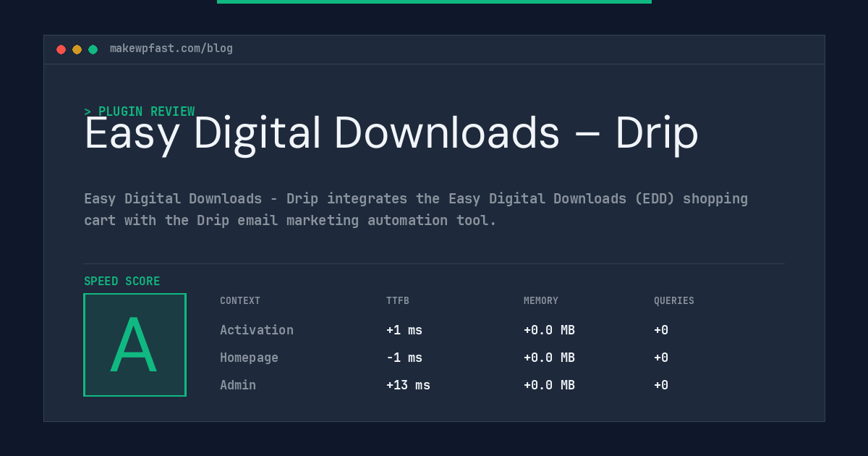The height and width of the screenshot is (456, 868).
Task: Click the MEMORY column header
Action: click(541, 301)
